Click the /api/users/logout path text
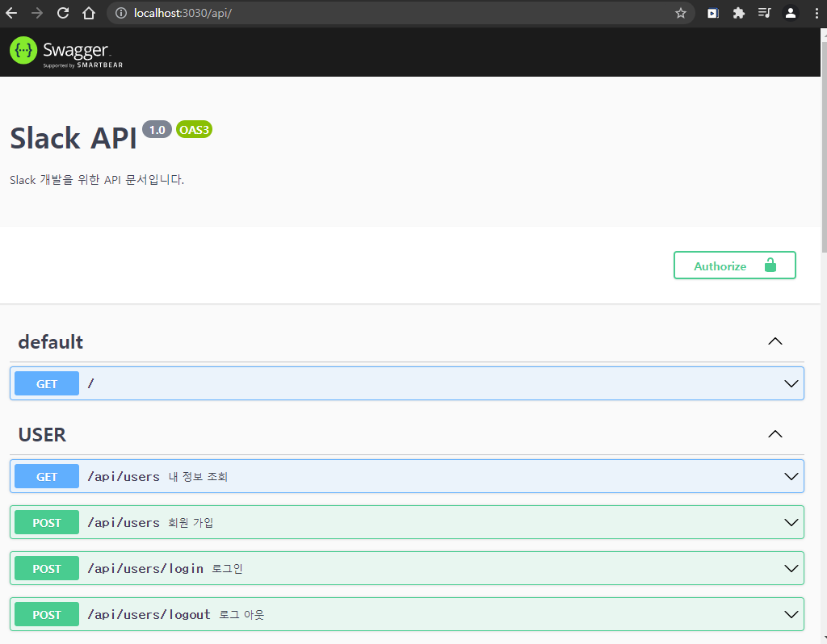 click(149, 614)
